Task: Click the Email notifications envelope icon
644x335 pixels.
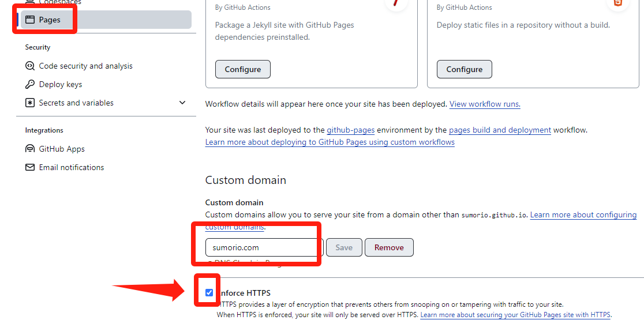Action: [30, 167]
